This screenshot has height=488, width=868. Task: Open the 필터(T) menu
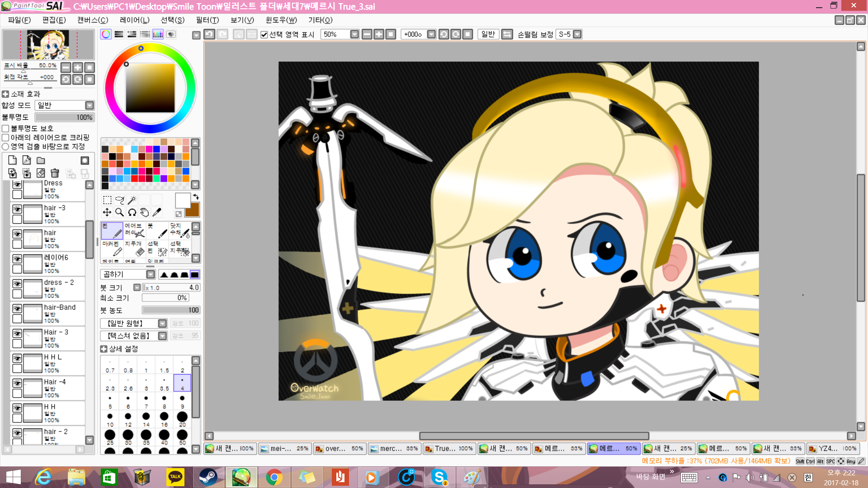click(207, 20)
